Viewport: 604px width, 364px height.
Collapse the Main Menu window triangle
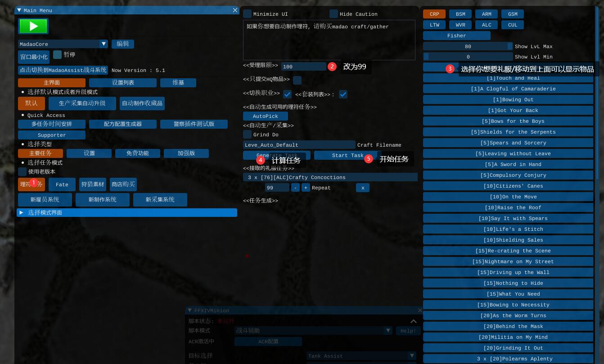(19, 10)
